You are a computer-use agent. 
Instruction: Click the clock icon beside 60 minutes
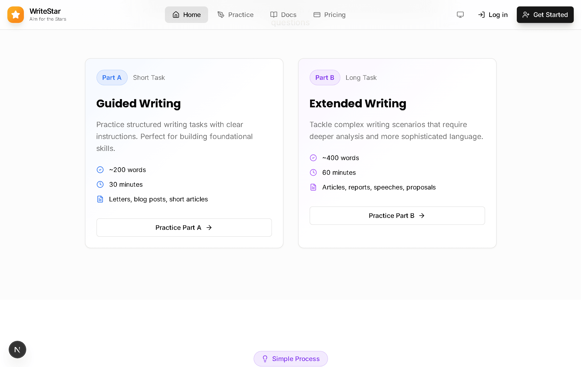(x=313, y=172)
